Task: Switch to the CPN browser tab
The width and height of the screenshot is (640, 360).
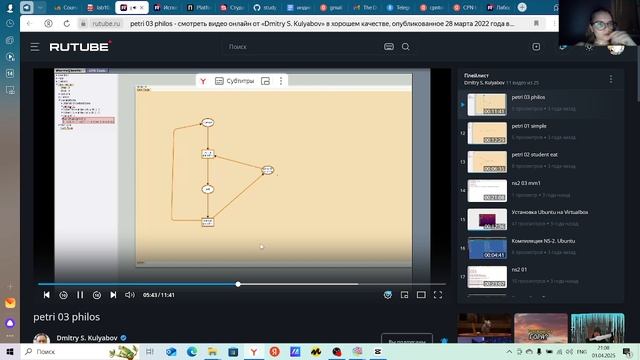Action: pyautogui.click(x=464, y=7)
